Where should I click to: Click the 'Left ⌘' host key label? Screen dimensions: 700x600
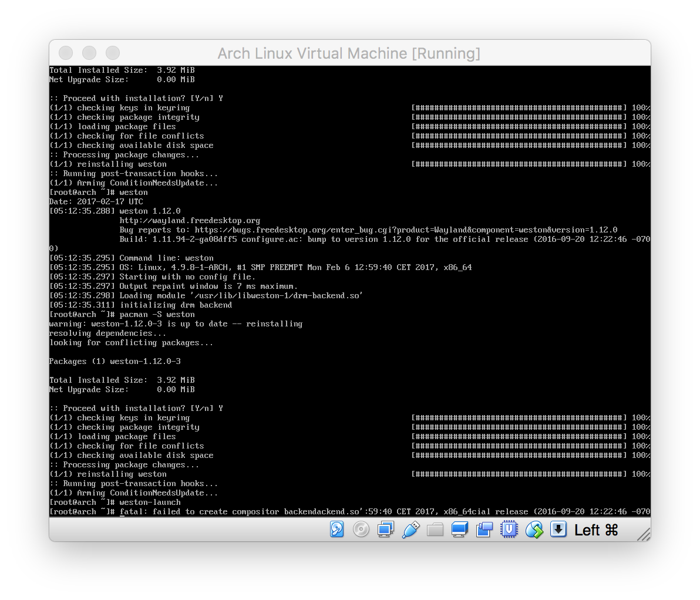596,530
